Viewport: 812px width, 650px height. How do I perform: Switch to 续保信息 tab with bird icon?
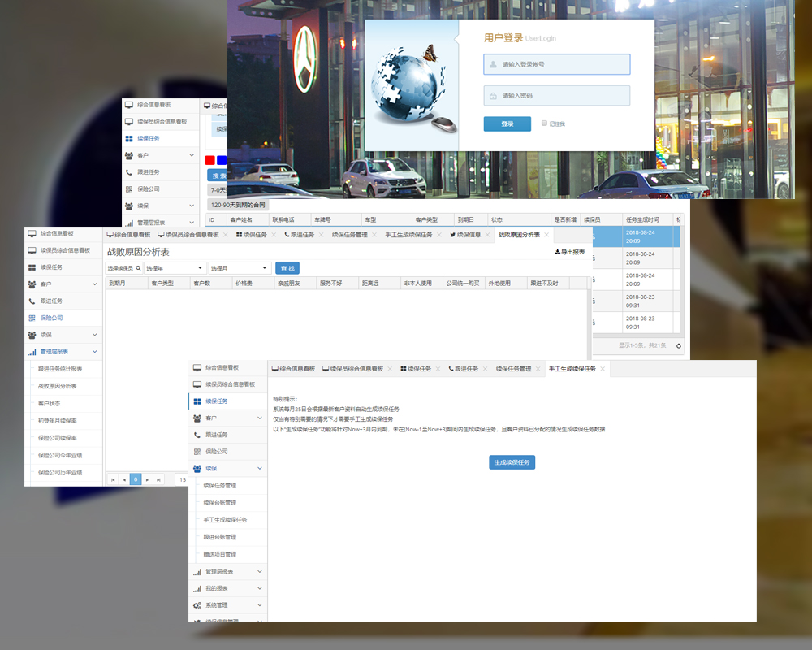(x=465, y=235)
